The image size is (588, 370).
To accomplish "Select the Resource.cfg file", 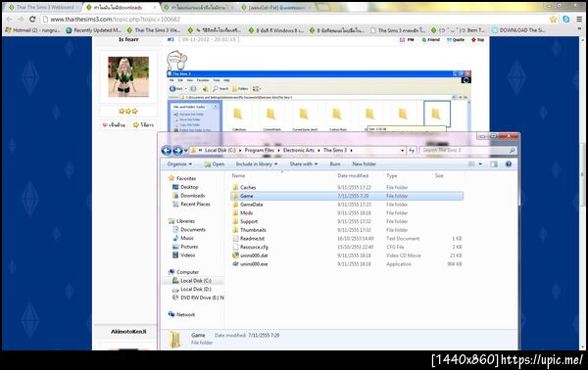I will [254, 248].
